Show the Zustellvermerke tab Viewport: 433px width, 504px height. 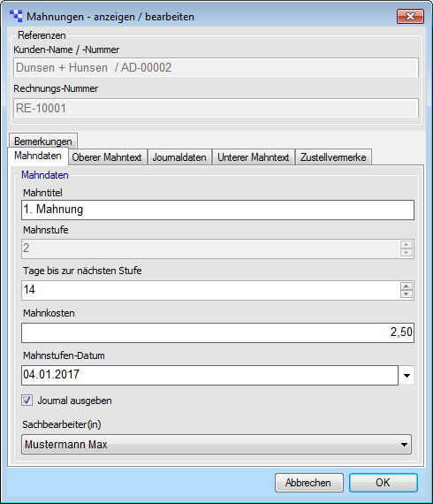pos(333,157)
